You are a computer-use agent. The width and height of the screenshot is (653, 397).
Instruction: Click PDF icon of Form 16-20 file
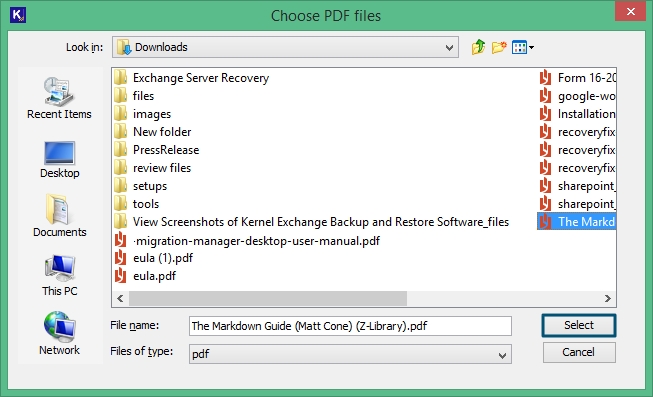[x=546, y=77]
